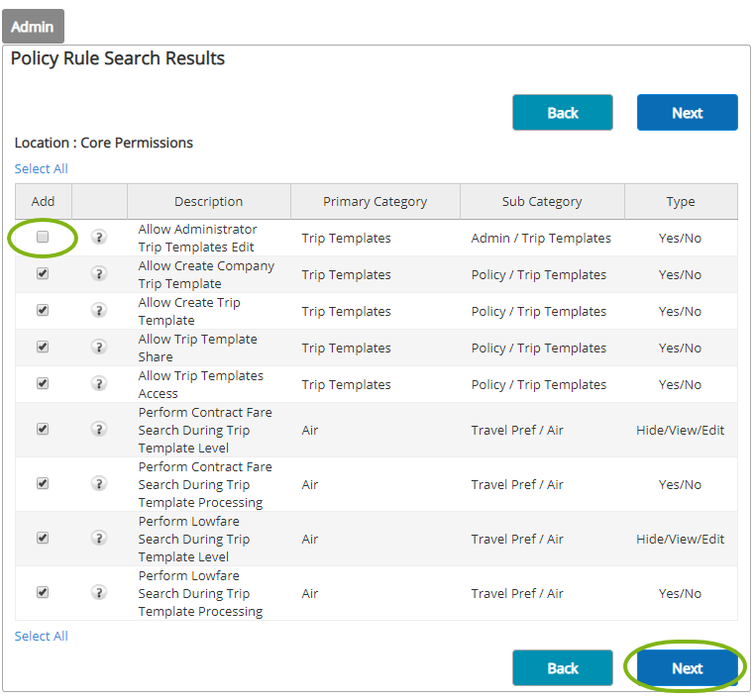Screen dimensions: 754x700
Task: Check the Allow Administrator Trip Templates Edit checkbox
Action: (x=43, y=238)
